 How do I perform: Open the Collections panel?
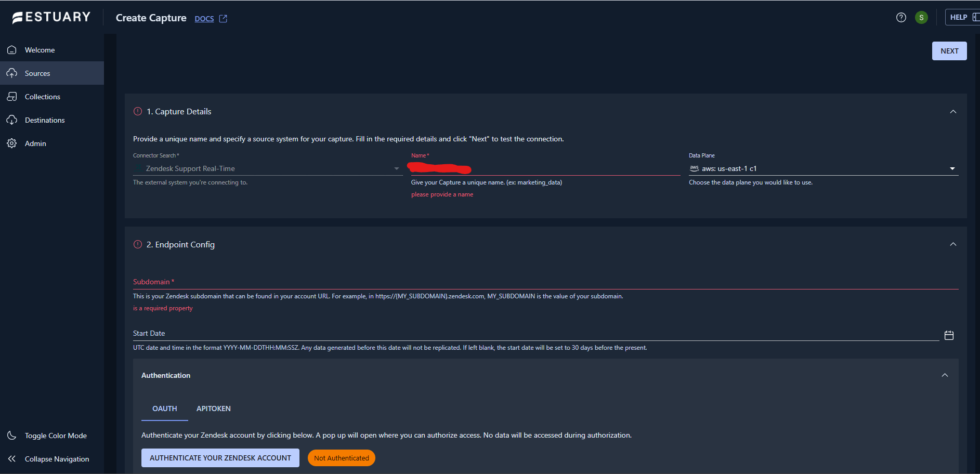pos(43,96)
